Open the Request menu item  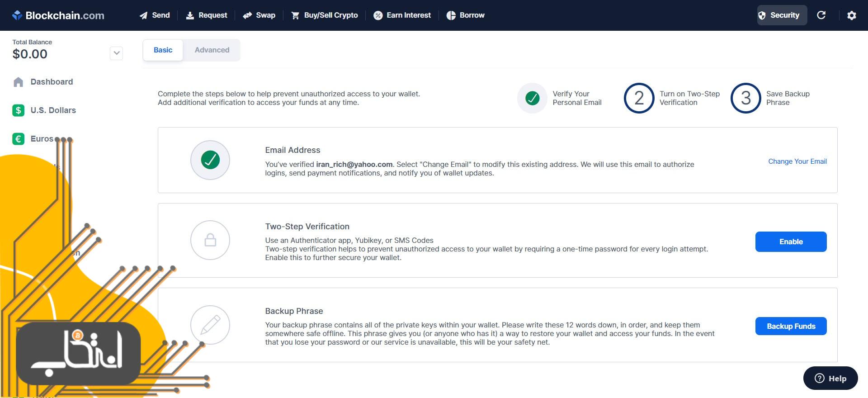click(207, 15)
